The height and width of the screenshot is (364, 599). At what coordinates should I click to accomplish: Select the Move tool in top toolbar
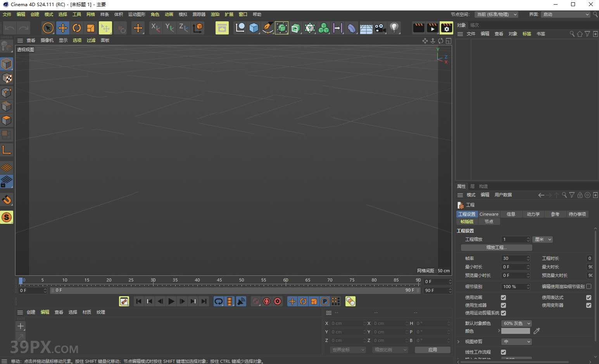coord(62,28)
